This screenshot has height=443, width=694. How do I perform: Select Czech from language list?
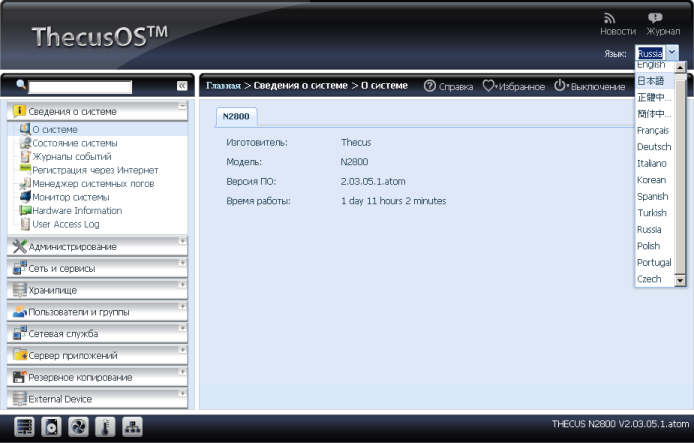[655, 279]
